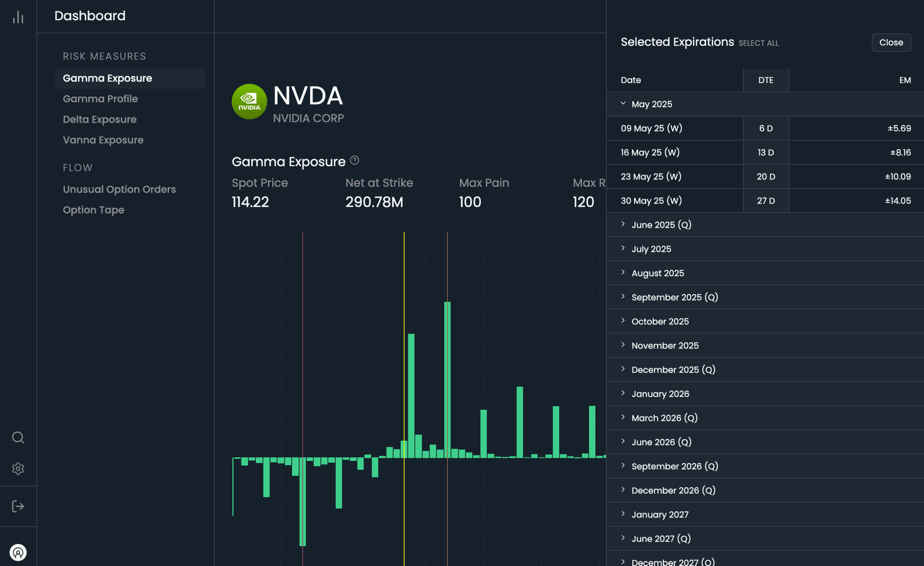Image resolution: width=924 pixels, height=566 pixels.
Task: Open the search magnifier icon
Action: point(18,438)
